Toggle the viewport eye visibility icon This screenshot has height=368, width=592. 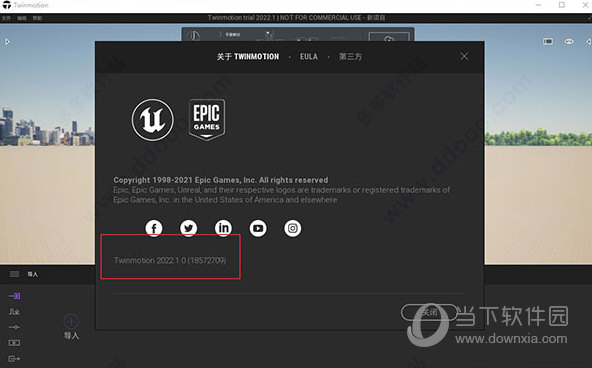pos(569,41)
